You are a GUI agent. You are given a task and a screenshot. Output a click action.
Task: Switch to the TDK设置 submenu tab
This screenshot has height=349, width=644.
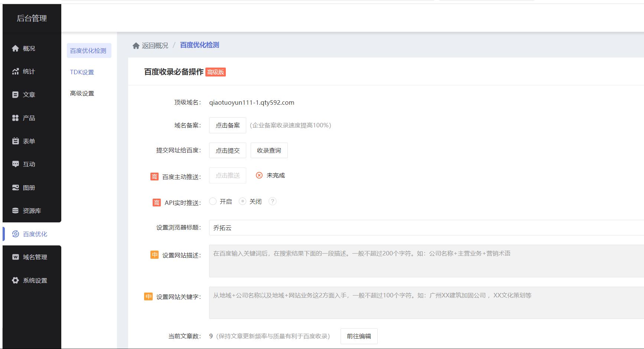click(82, 72)
